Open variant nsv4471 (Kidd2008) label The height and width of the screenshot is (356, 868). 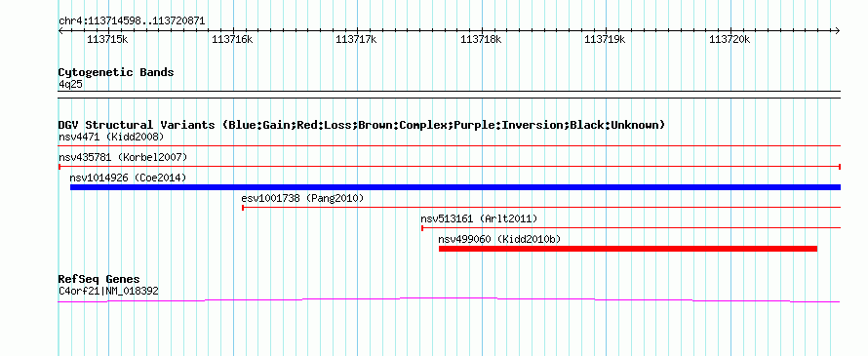(111, 137)
